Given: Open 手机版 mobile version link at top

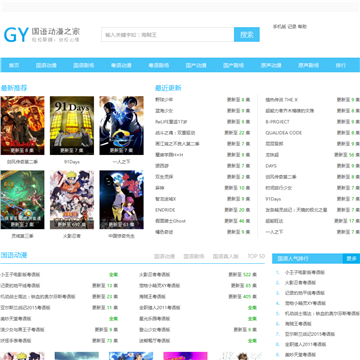Looking at the screenshot, I should coord(279,27).
